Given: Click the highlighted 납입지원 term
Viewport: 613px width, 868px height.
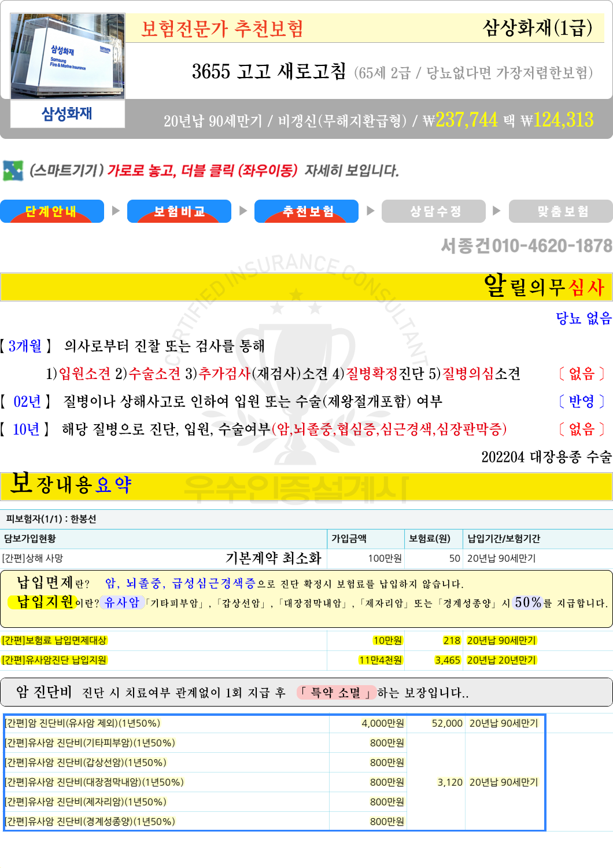Looking at the screenshot, I should tap(42, 602).
